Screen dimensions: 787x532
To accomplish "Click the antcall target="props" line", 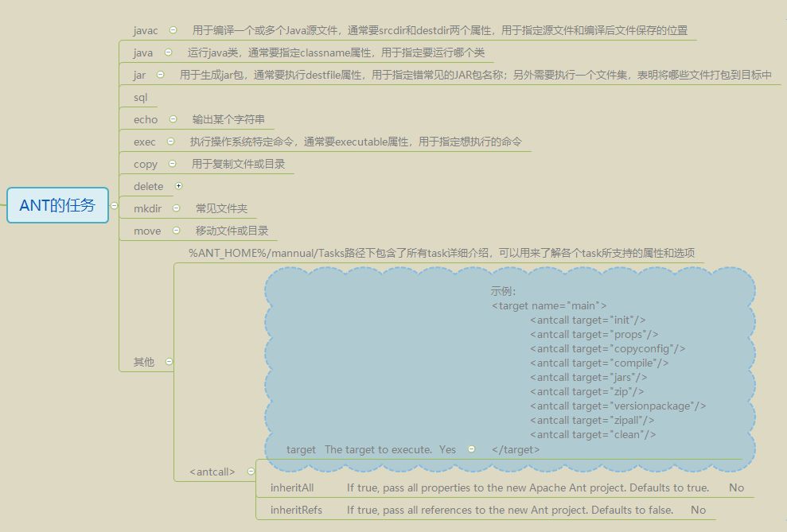I will click(594, 335).
